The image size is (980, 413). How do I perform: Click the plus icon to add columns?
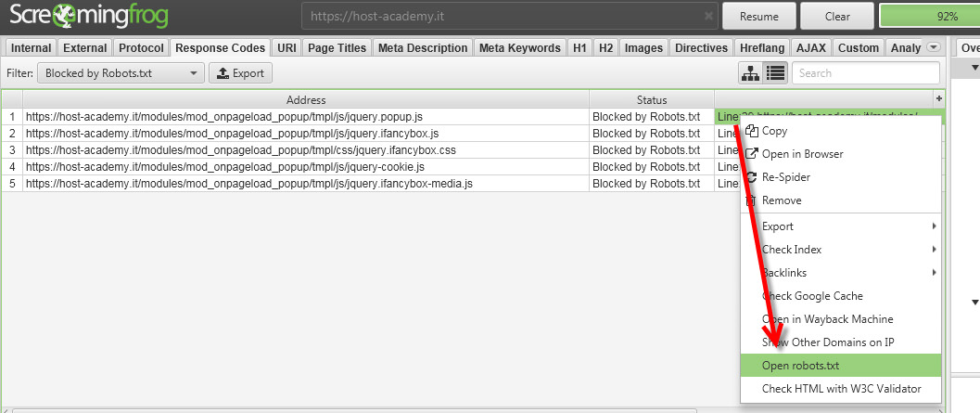point(938,99)
